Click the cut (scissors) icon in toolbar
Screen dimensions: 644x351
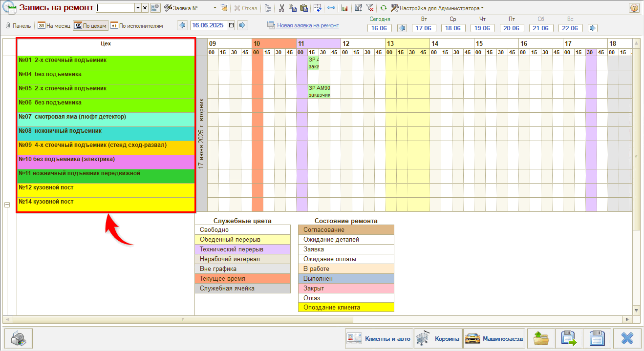click(x=281, y=8)
